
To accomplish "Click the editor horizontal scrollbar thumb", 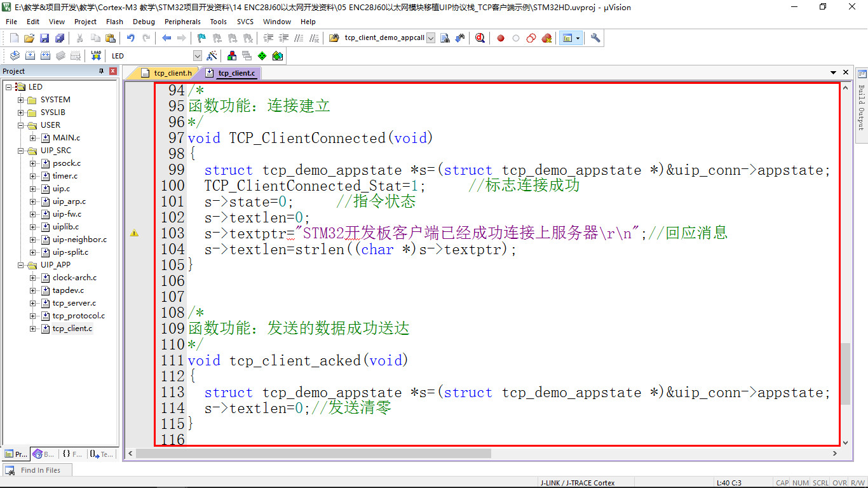I will [313, 454].
